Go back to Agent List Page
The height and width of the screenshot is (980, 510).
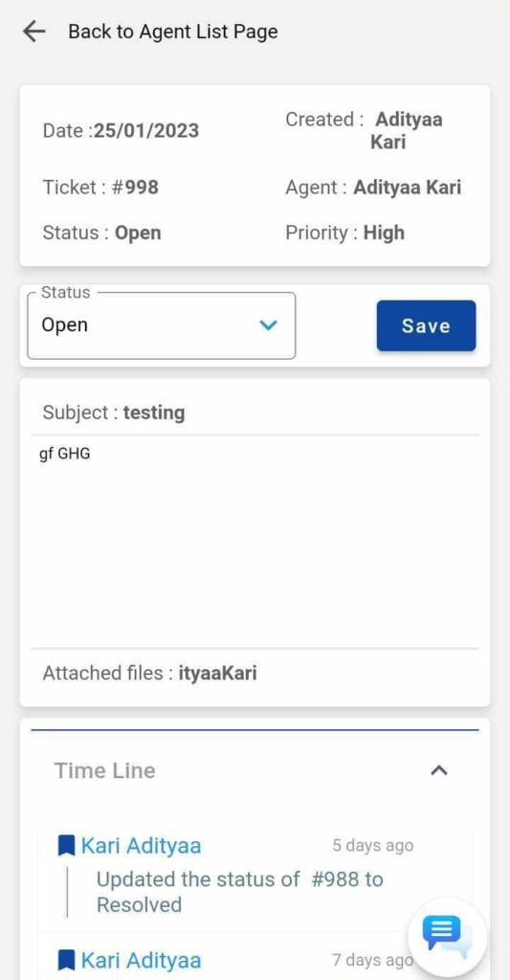tap(173, 32)
